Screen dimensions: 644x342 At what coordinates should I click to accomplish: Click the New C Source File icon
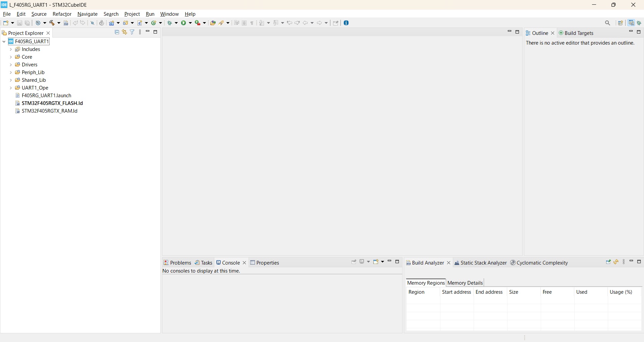(140, 23)
